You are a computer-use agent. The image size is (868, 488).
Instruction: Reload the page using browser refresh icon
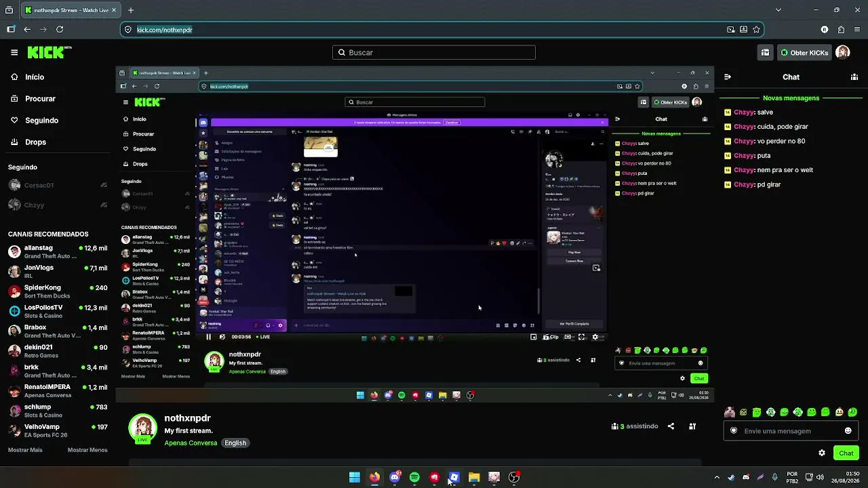(60, 29)
